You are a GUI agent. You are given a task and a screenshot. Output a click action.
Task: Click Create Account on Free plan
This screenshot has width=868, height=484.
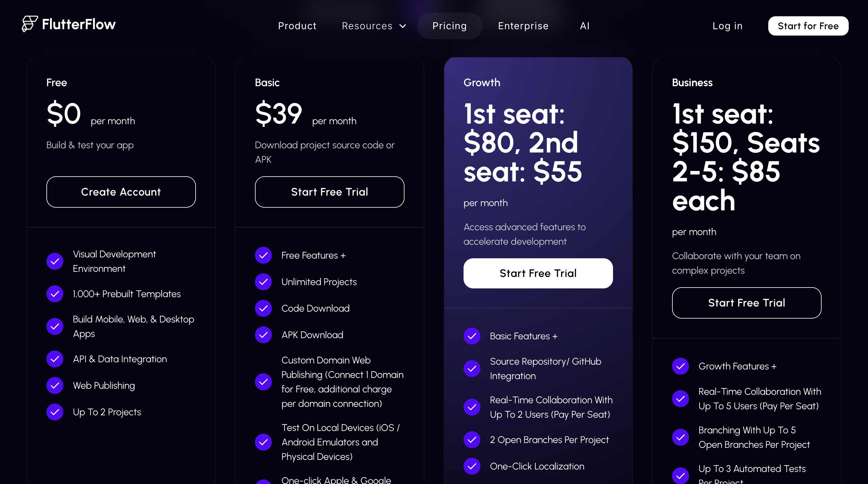coord(121,192)
